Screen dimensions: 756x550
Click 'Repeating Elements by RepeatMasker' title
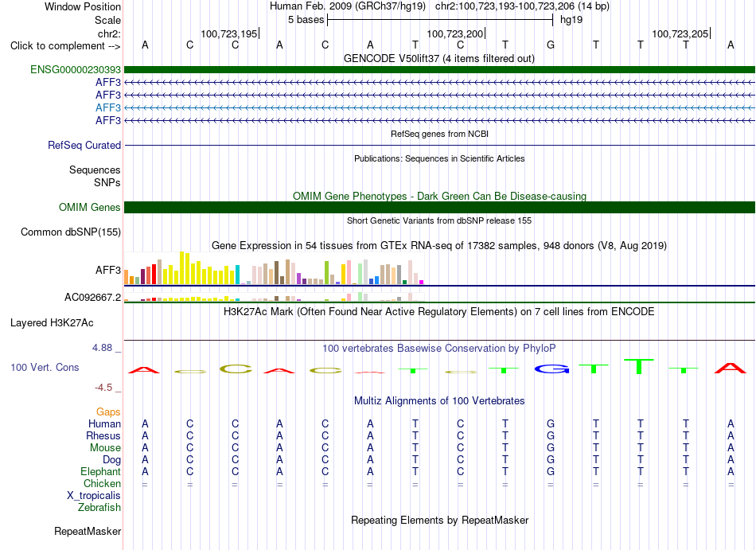pos(440,521)
